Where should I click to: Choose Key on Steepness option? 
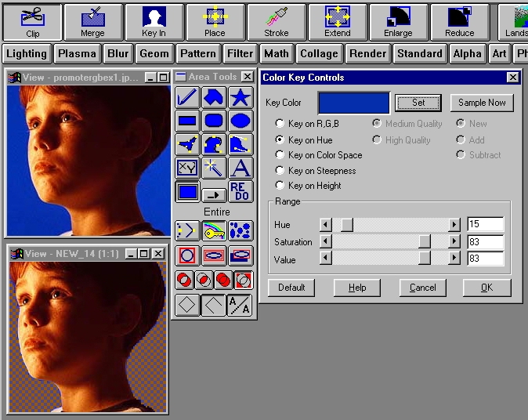[280, 171]
